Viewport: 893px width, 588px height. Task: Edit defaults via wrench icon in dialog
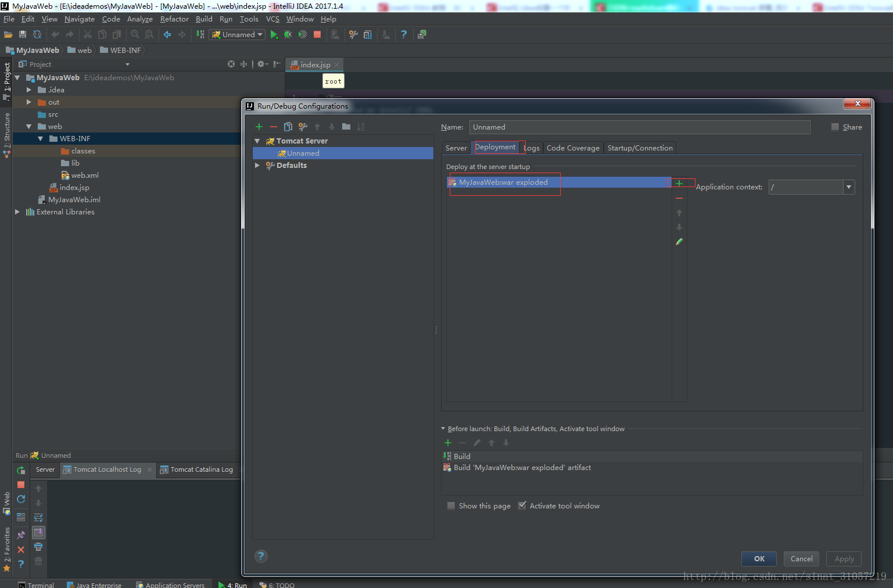(x=303, y=127)
